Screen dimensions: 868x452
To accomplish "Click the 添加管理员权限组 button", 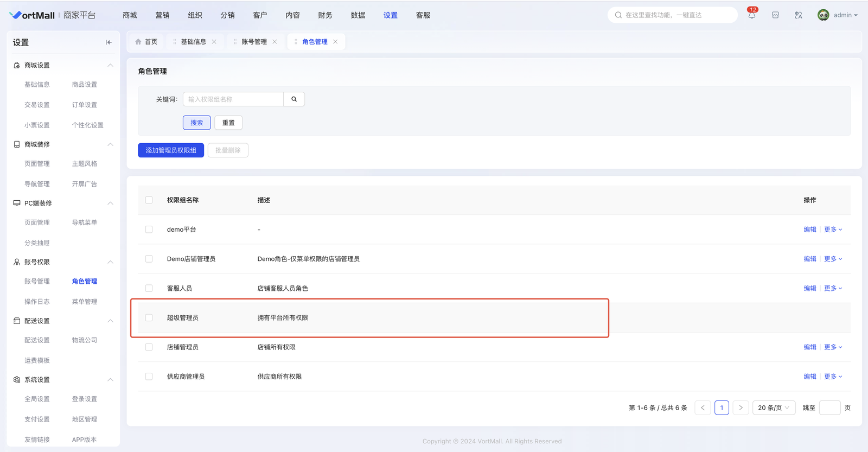I will tap(171, 150).
